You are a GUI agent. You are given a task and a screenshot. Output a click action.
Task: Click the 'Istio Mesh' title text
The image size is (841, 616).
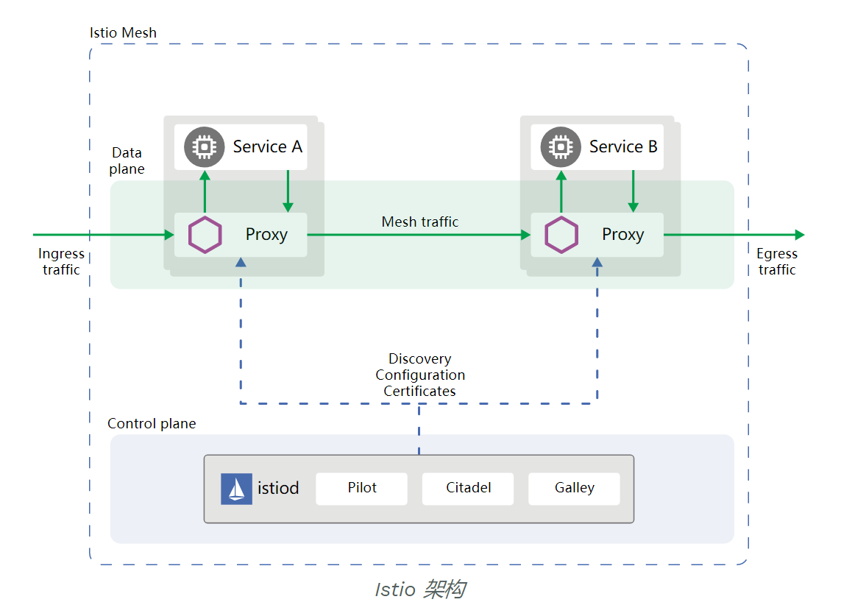pyautogui.click(x=123, y=32)
